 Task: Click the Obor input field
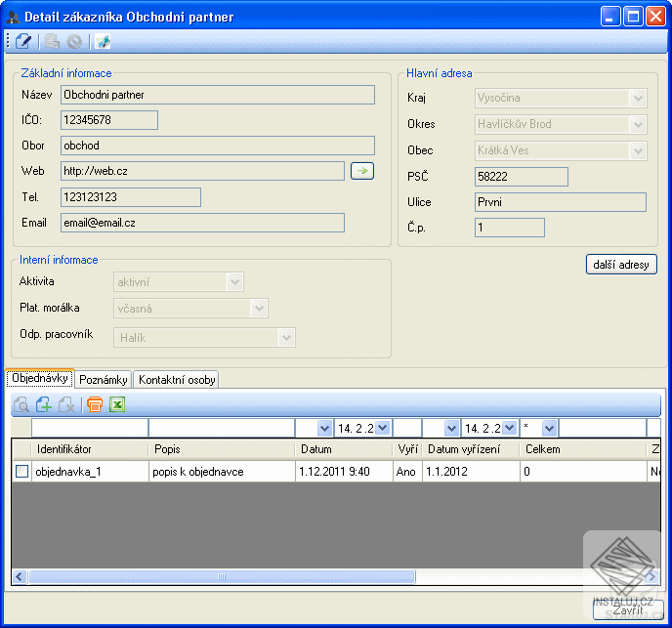(218, 146)
